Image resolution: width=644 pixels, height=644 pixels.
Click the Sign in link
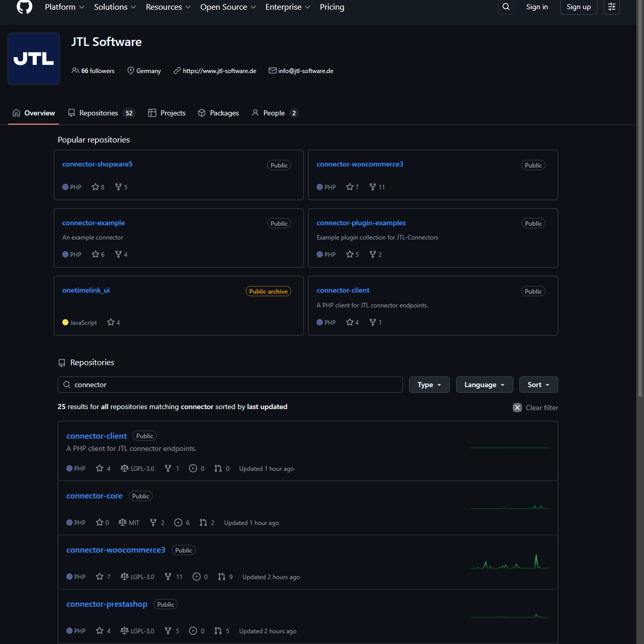pyautogui.click(x=537, y=7)
